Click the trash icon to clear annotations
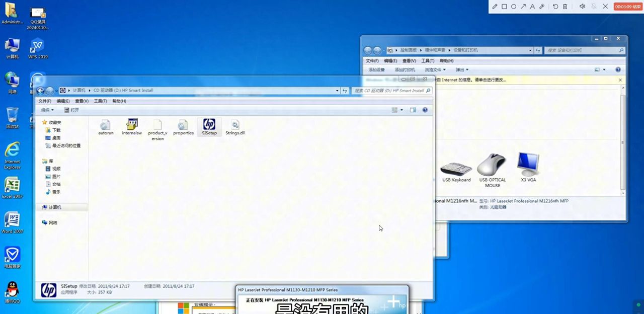 [565, 7]
